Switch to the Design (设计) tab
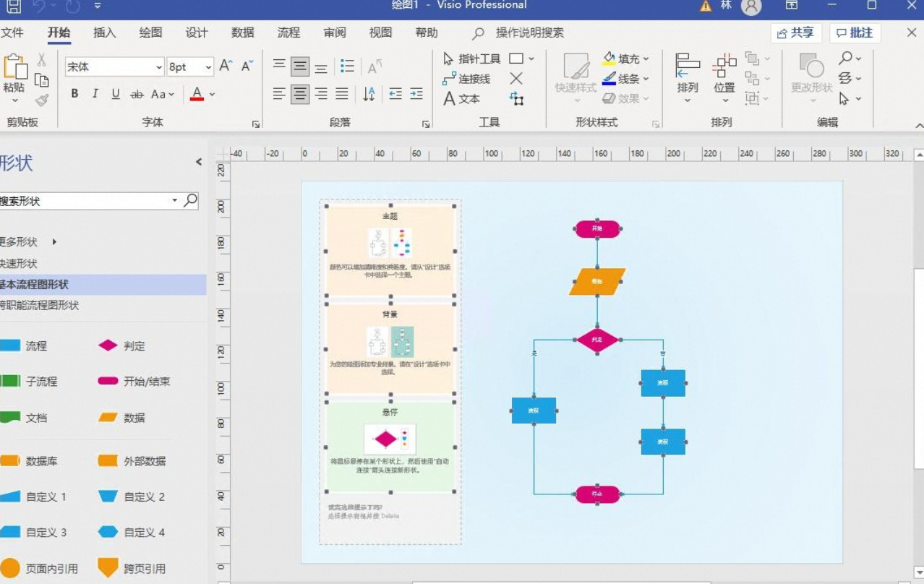The width and height of the screenshot is (924, 584). click(x=197, y=33)
